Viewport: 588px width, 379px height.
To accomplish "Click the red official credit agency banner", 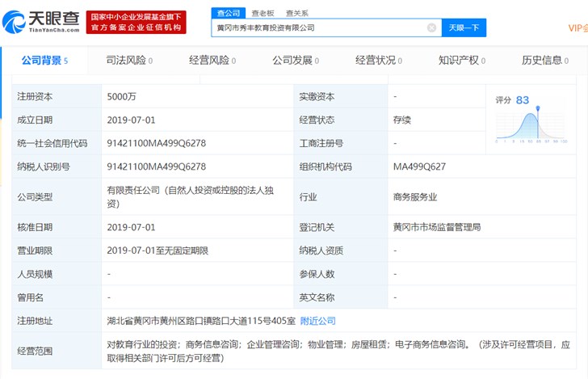I will pos(136,22).
